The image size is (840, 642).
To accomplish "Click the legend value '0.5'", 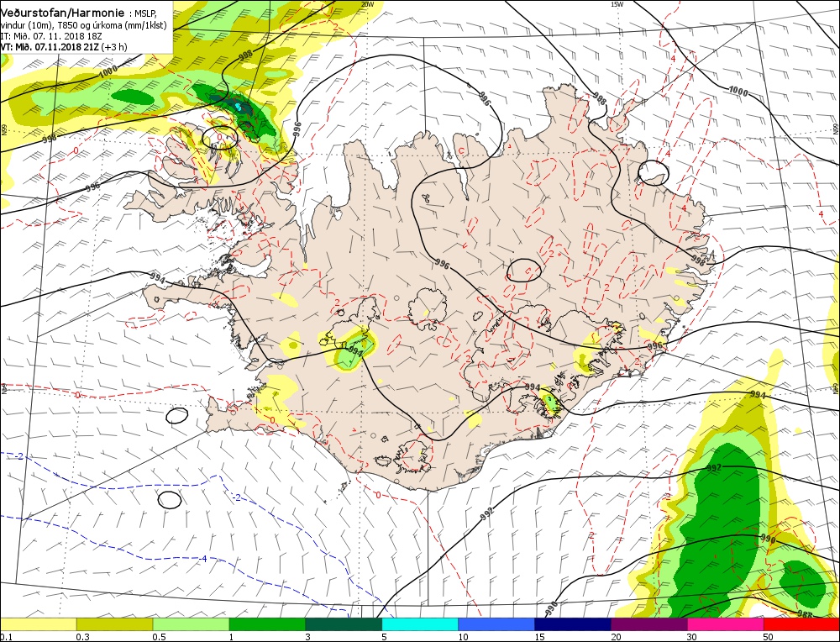I will coord(159,636).
